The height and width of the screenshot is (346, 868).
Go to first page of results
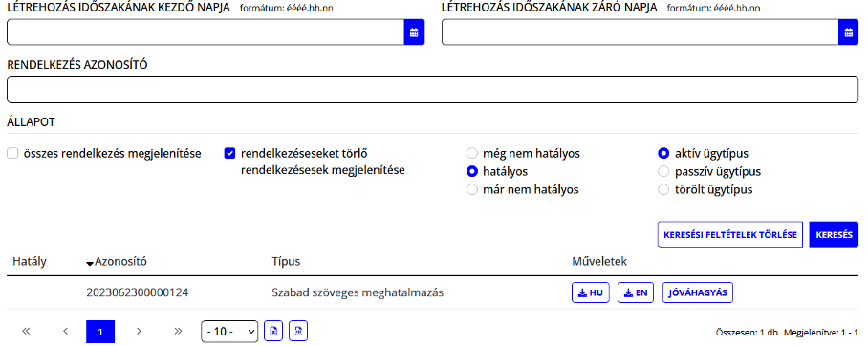click(x=26, y=331)
